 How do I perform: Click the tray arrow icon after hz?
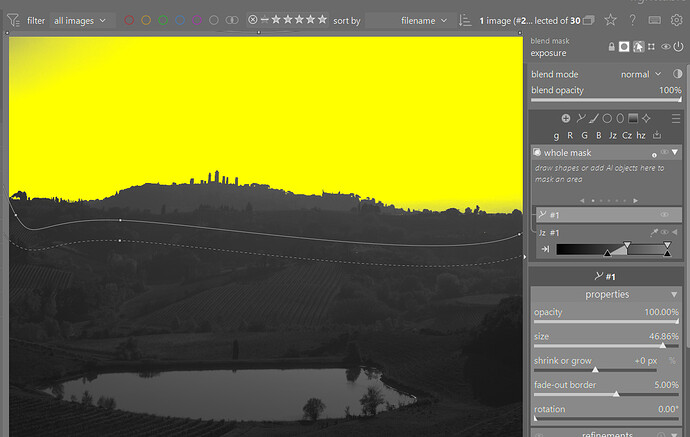(657, 135)
